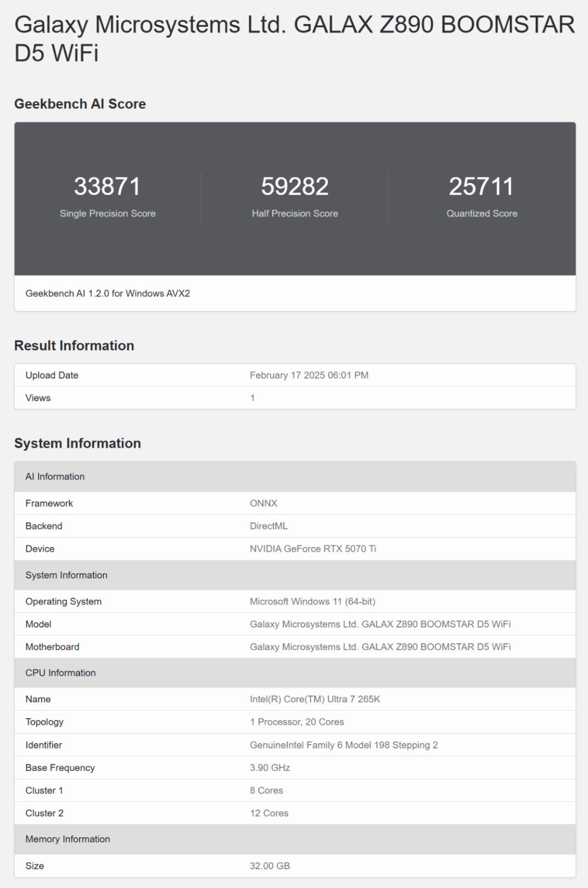This screenshot has width=588, height=888.
Task: Click the Geekbench AI Score heading
Action: click(80, 104)
